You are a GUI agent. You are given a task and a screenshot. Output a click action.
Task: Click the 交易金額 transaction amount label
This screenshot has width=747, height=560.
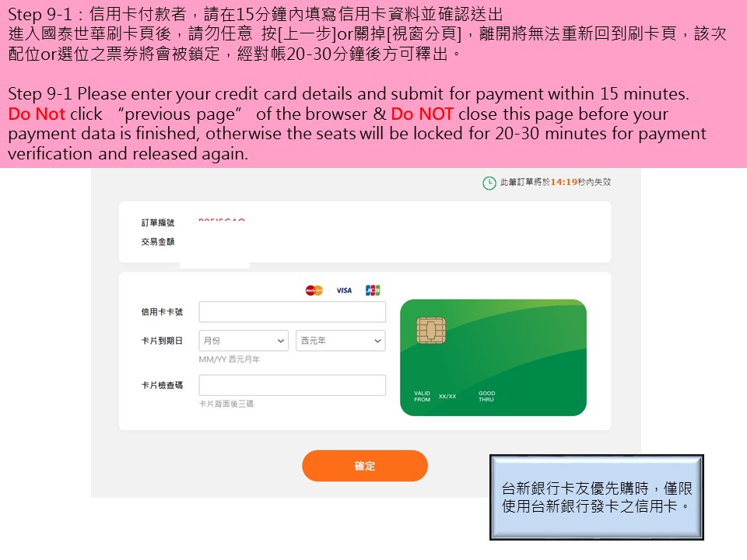pos(158,241)
